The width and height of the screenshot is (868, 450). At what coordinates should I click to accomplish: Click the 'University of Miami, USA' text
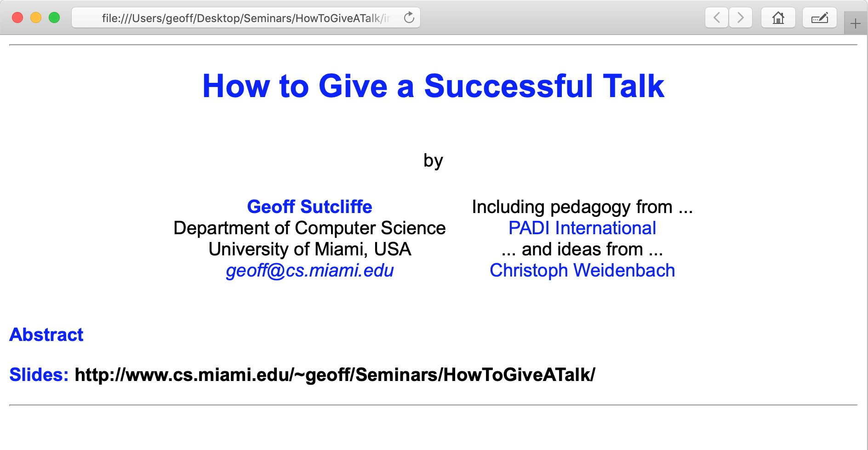309,249
